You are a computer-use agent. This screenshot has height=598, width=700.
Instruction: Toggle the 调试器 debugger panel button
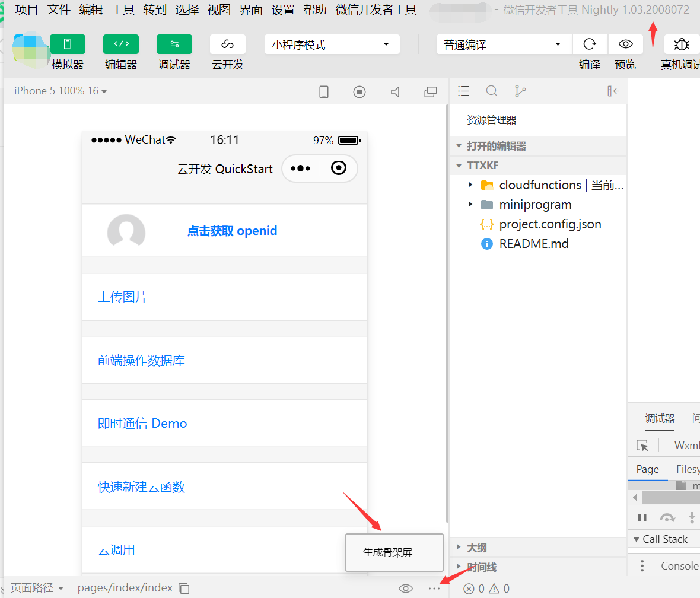[174, 44]
